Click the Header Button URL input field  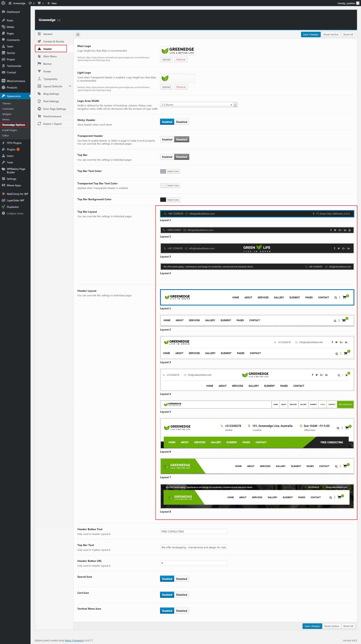pyautogui.click(x=193, y=563)
